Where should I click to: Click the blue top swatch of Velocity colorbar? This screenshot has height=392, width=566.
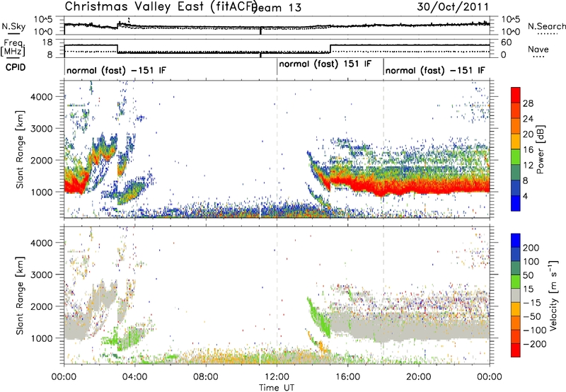click(x=516, y=240)
